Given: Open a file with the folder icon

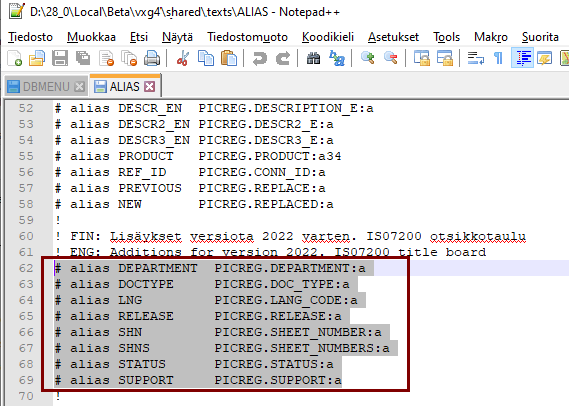Looking at the screenshot, I should click(37, 58).
